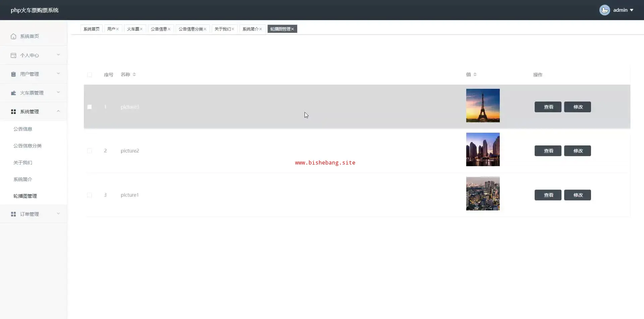Close the 关于我们 tab
The image size is (644, 319).
(x=233, y=29)
